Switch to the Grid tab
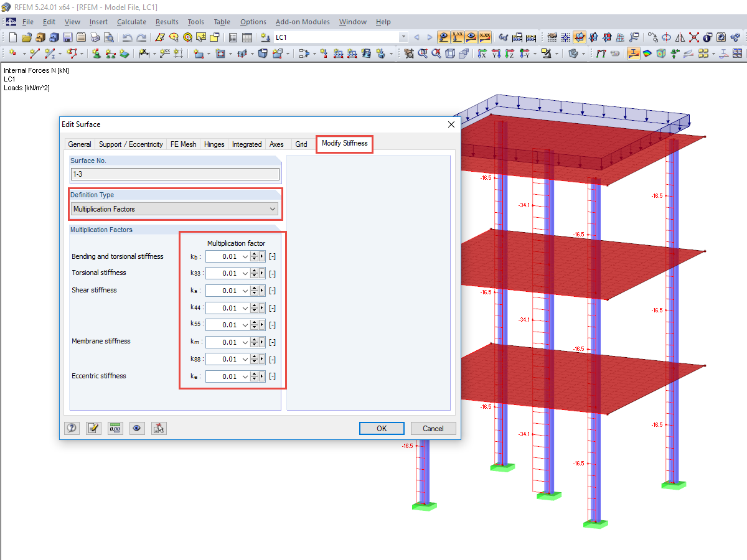The width and height of the screenshot is (747, 560). coord(301,144)
